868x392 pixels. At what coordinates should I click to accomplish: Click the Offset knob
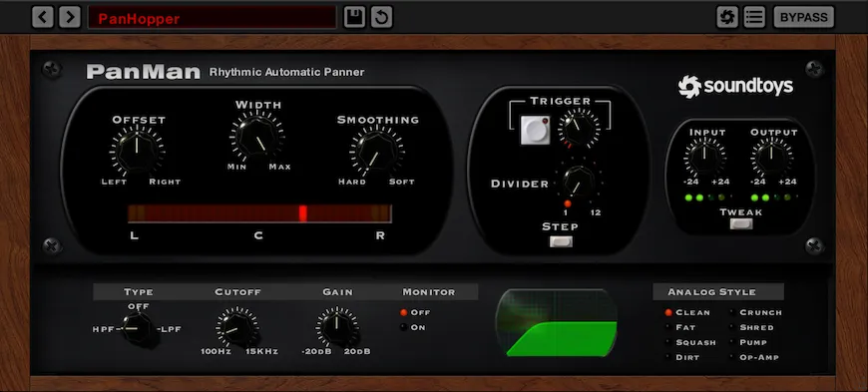(x=137, y=152)
